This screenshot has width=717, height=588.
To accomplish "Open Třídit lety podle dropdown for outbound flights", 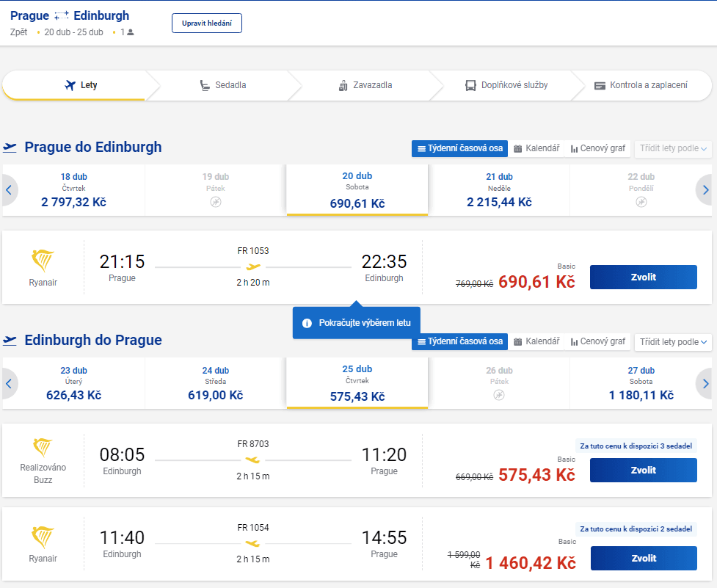I will [x=673, y=148].
